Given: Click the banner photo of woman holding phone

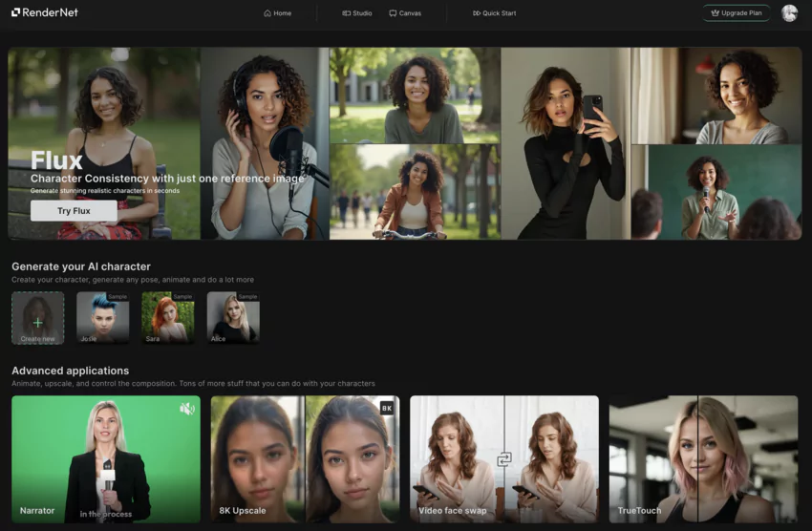Looking at the screenshot, I should click(566, 143).
